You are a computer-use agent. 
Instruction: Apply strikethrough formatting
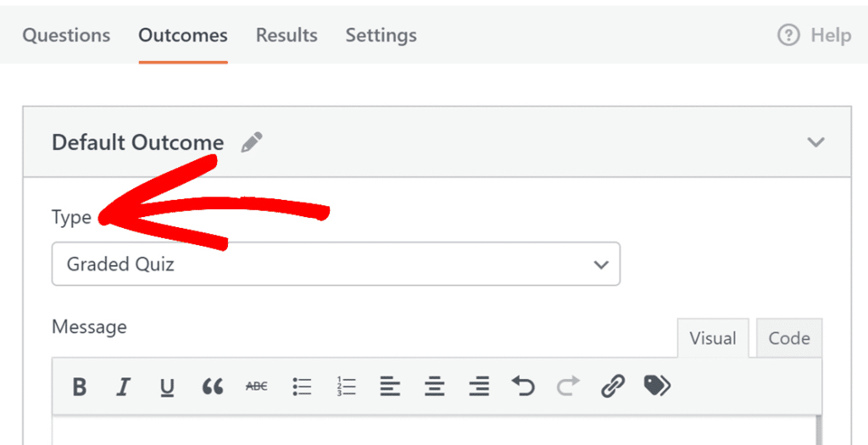click(x=256, y=387)
